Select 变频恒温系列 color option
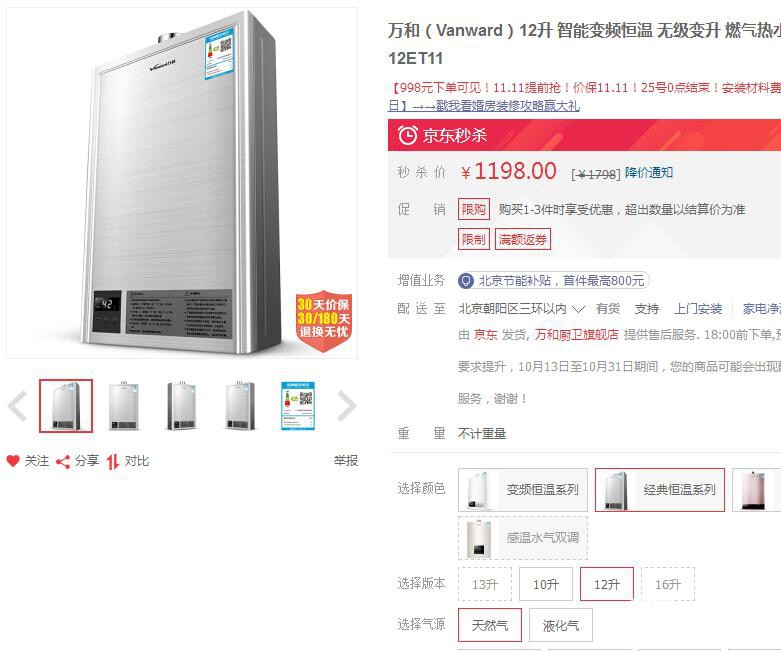Image resolution: width=781 pixels, height=651 pixels. point(523,490)
